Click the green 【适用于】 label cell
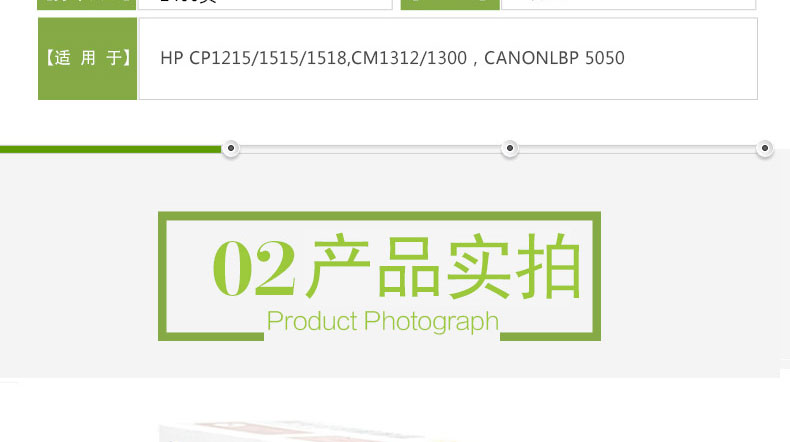 click(88, 58)
